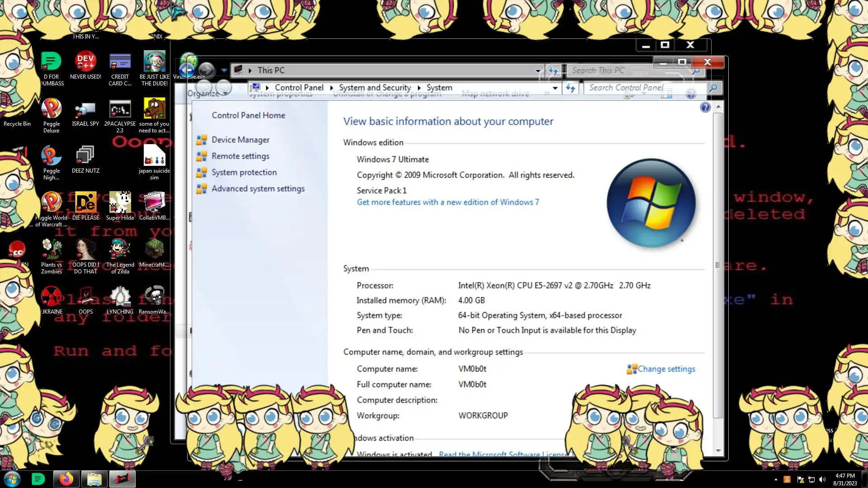Select Control Panel in the breadcrumb
868x488 pixels.
(299, 88)
